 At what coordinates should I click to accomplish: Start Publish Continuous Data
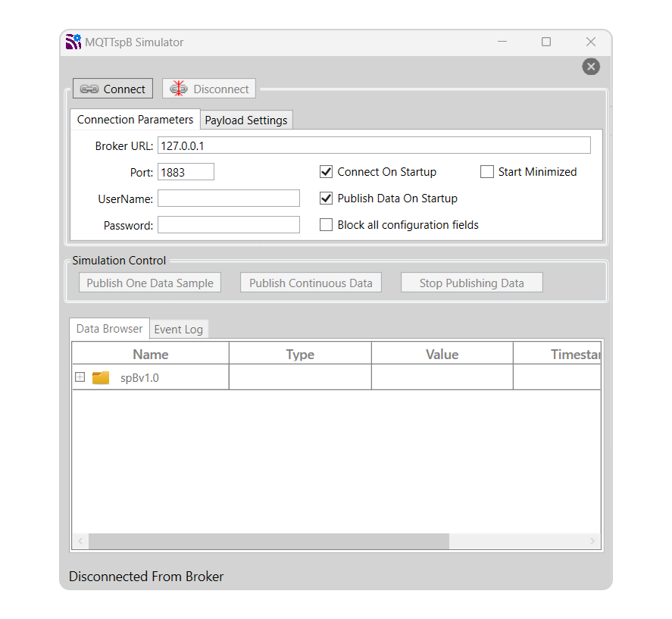point(311,283)
